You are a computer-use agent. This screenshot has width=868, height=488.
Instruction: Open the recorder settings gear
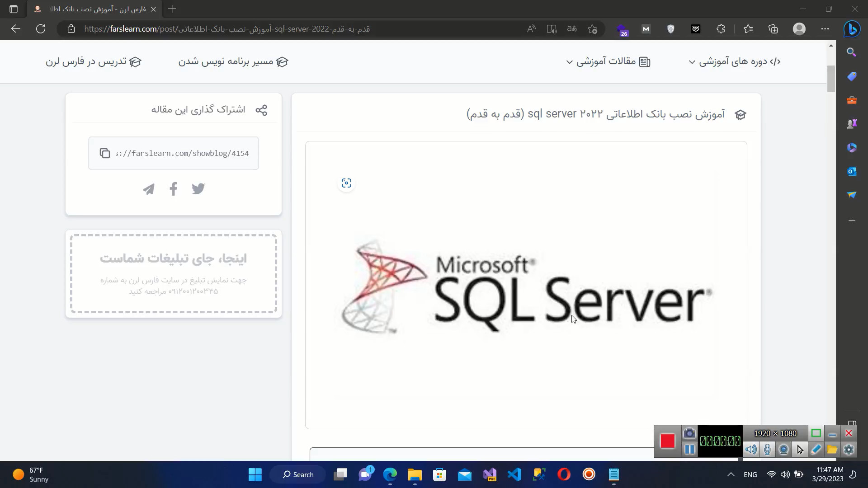pyautogui.click(x=849, y=450)
